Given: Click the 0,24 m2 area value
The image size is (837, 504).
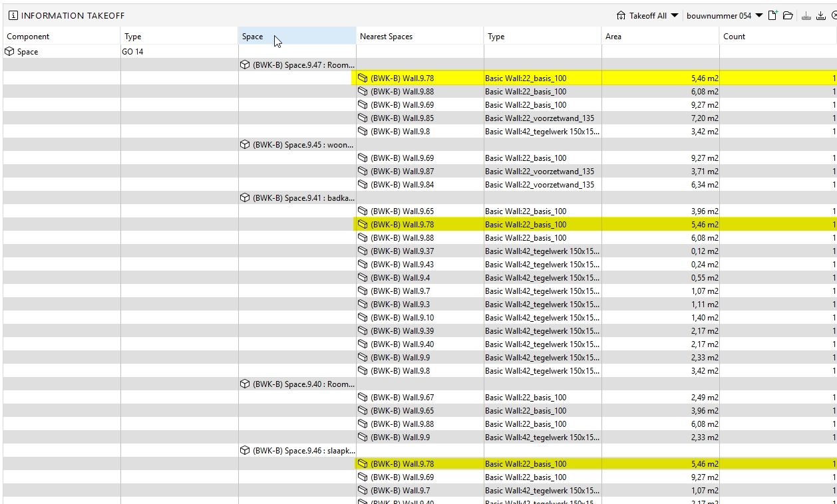Looking at the screenshot, I should pyautogui.click(x=705, y=264).
